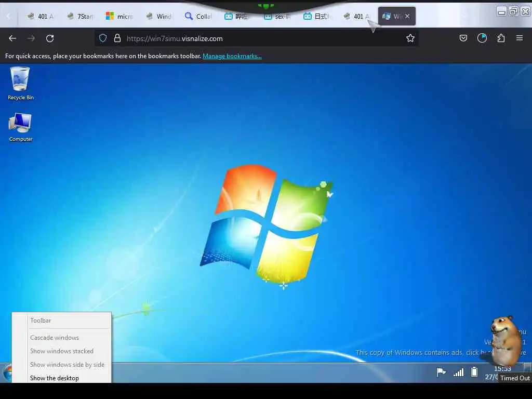Reload the page with the refresh icon
Image resolution: width=532 pixels, height=399 pixels.
click(x=50, y=38)
